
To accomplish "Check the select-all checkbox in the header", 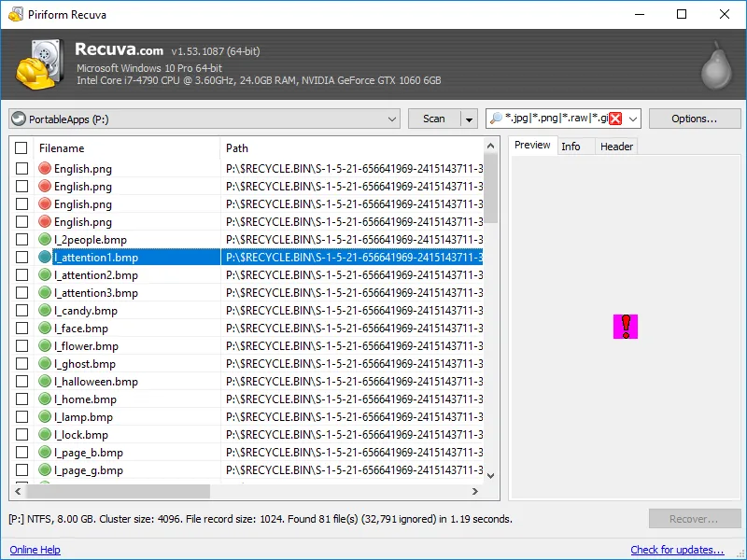I will pyautogui.click(x=21, y=148).
